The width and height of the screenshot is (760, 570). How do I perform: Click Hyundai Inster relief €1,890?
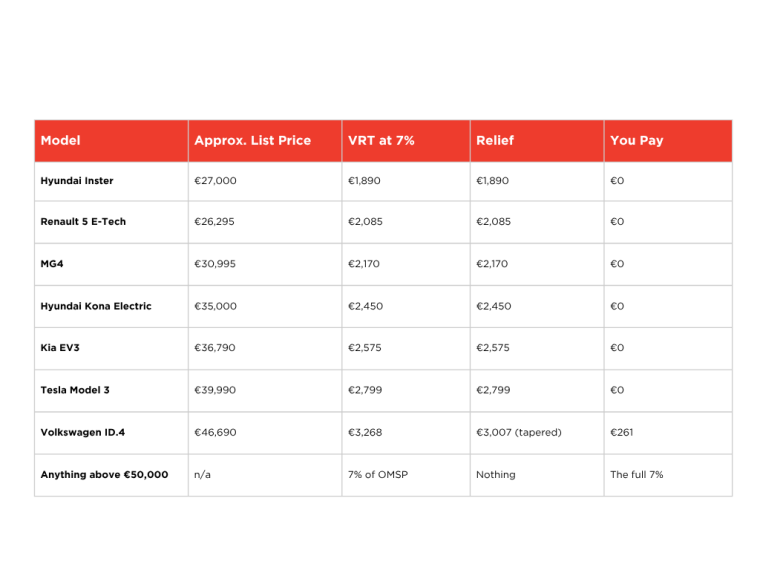(492, 181)
